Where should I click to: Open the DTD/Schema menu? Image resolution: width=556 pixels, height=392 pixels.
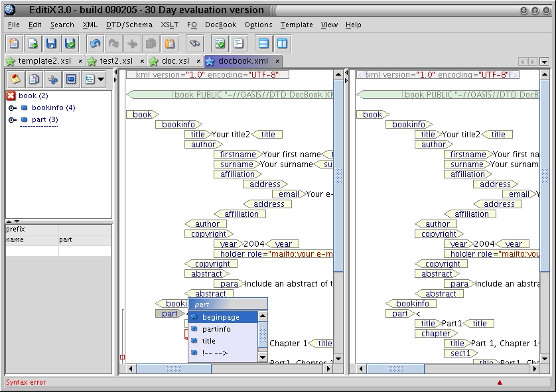coord(129,25)
